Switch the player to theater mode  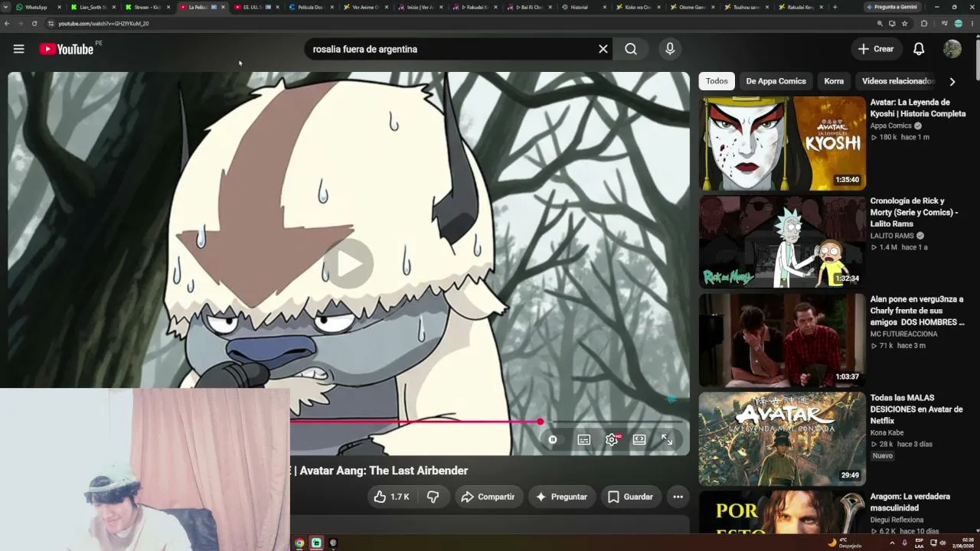coord(639,440)
